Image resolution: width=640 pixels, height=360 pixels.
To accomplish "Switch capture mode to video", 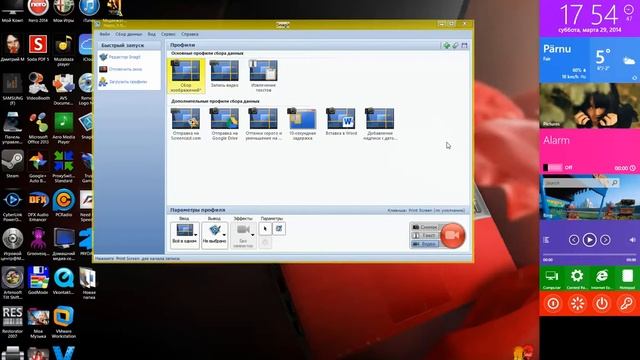I will click(424, 244).
